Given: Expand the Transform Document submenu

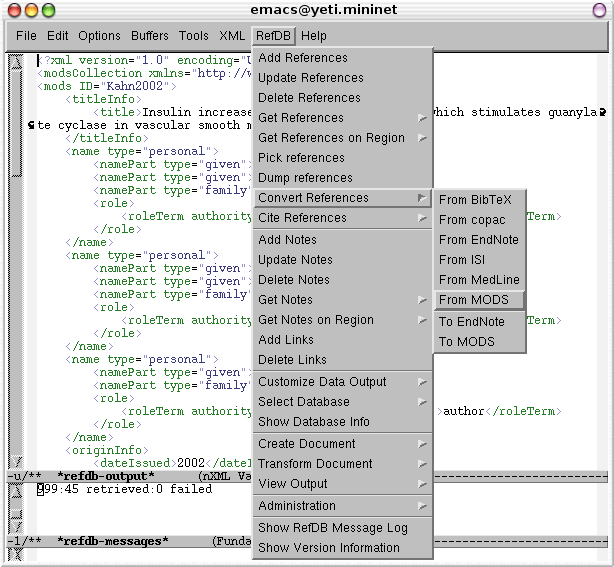Looking at the screenshot, I should (x=343, y=463).
